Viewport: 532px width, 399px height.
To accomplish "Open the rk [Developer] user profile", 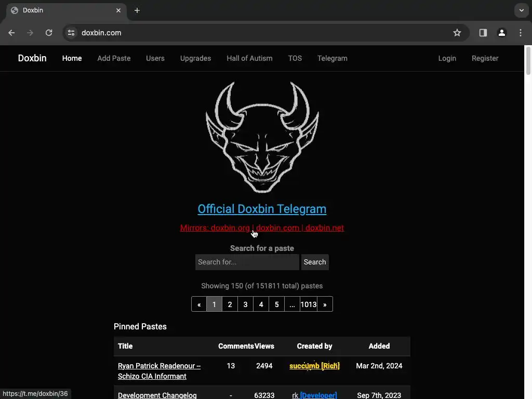I will coord(314,395).
